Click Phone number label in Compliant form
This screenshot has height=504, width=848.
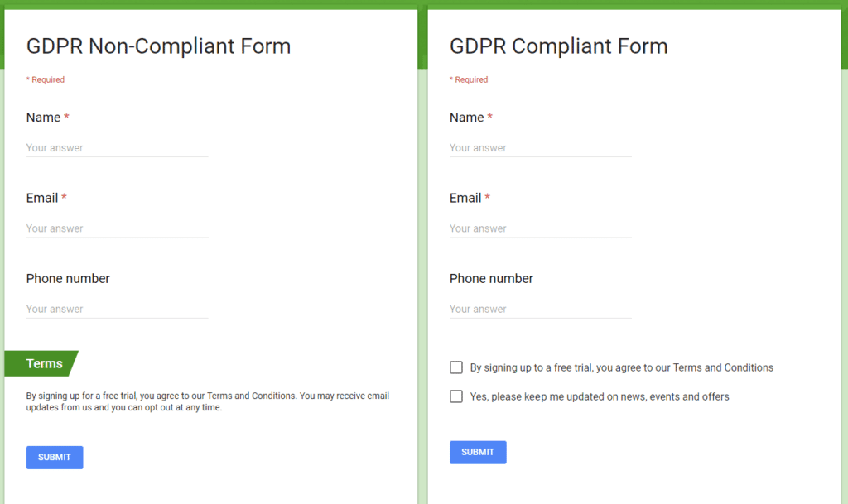tap(491, 279)
